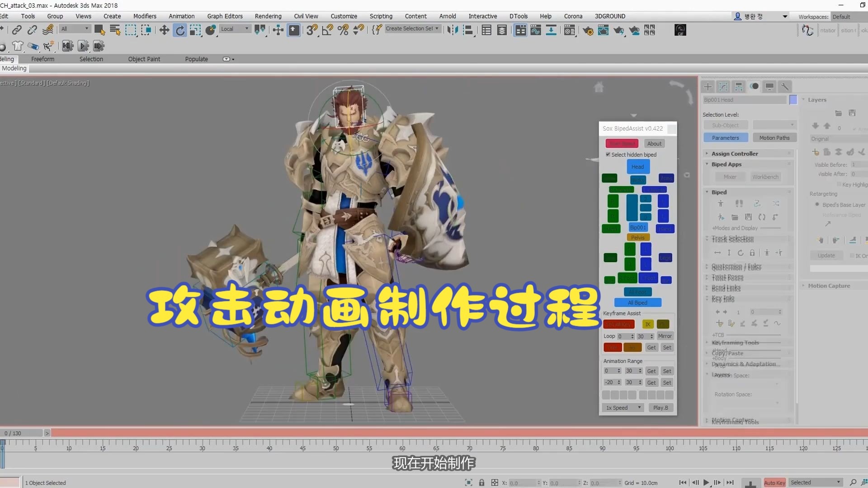This screenshot has width=868, height=488.
Task: Click Play Animation button
Action: coord(706,483)
